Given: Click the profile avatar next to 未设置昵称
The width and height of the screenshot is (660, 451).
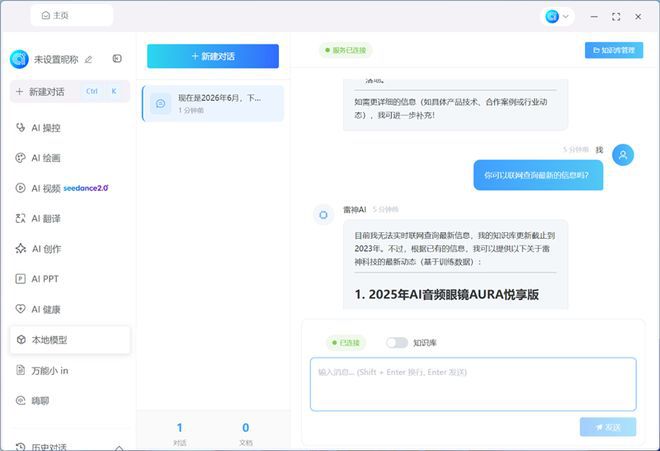Looking at the screenshot, I should [19, 59].
